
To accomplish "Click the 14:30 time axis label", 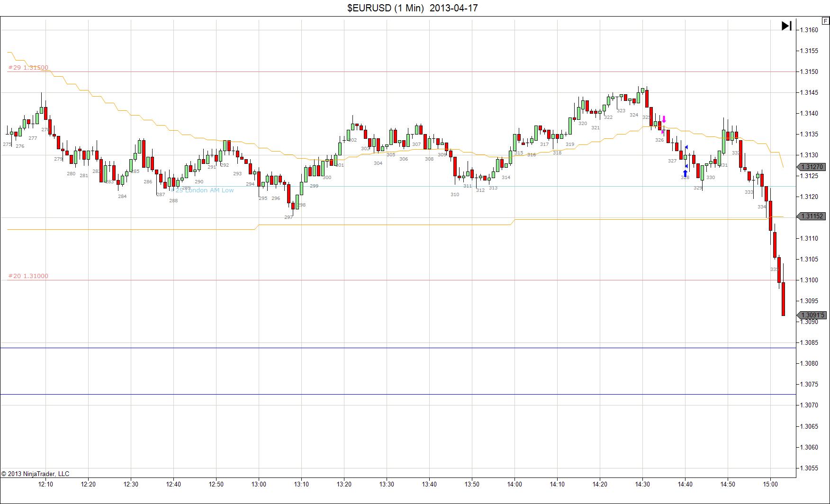I will pyautogui.click(x=642, y=484).
